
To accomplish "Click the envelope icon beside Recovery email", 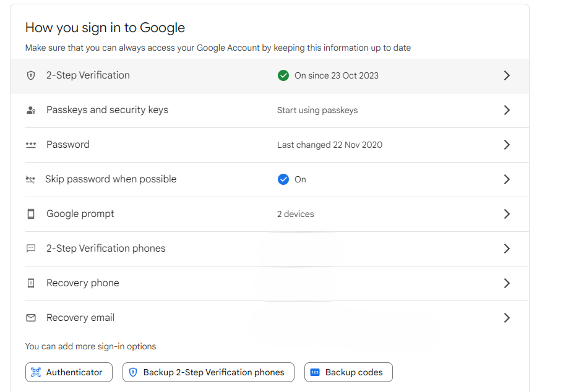I will [x=31, y=318].
